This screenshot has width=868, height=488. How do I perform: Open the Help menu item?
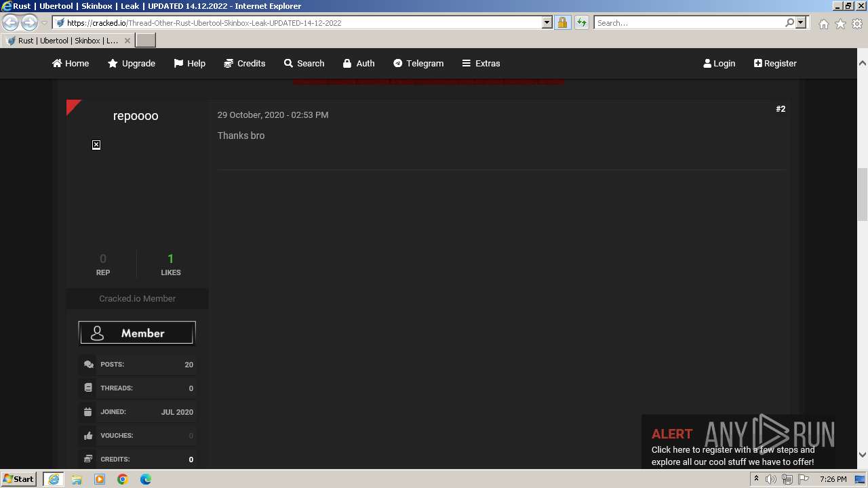click(189, 63)
